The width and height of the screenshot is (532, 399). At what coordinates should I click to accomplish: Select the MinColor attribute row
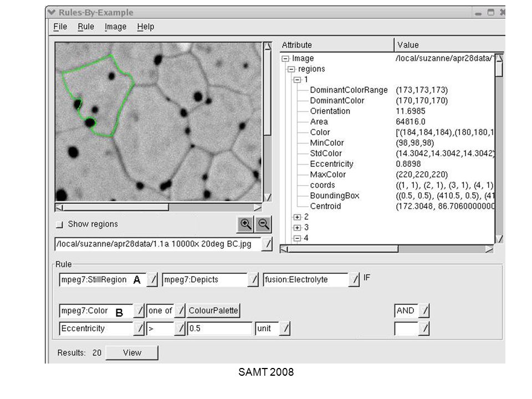(x=327, y=143)
